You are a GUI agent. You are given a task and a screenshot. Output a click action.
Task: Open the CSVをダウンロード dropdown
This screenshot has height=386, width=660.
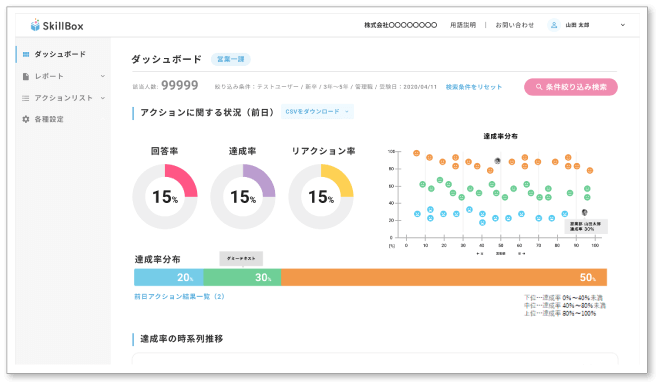(x=317, y=112)
